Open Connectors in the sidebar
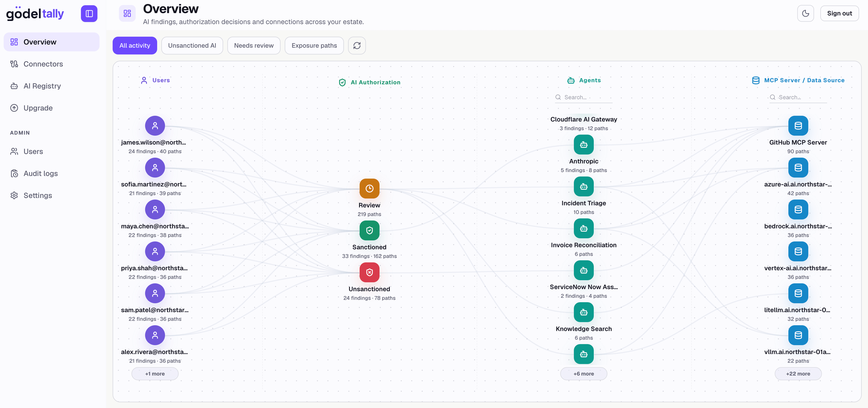This screenshot has width=868, height=408. tap(52, 64)
